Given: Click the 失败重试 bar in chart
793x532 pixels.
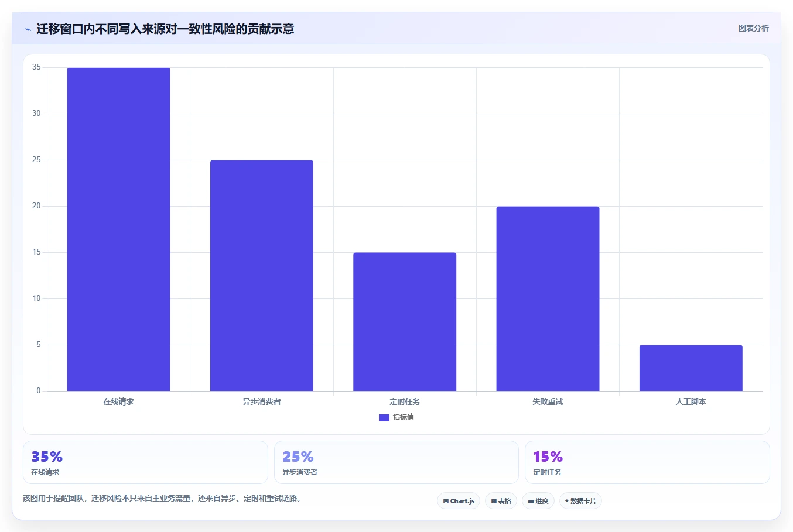Looking at the screenshot, I should pyautogui.click(x=548, y=298).
